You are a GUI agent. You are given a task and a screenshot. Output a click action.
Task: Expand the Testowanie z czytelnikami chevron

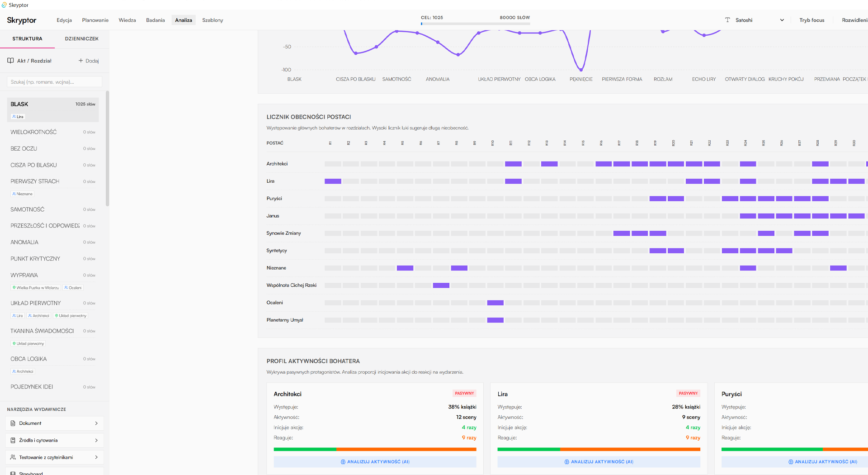click(96, 457)
